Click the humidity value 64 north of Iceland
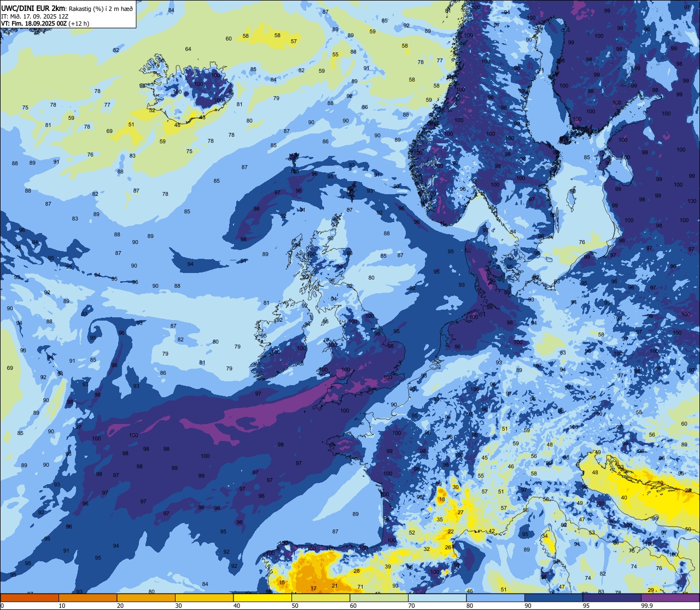Image resolution: width=700 pixels, height=610 pixels. [188, 49]
